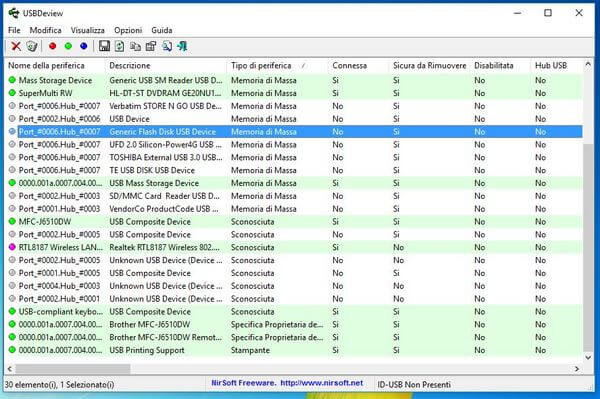600x399 pixels.
Task: Click green dot beside USB-compliant keyboard row
Action: pyautogui.click(x=12, y=311)
